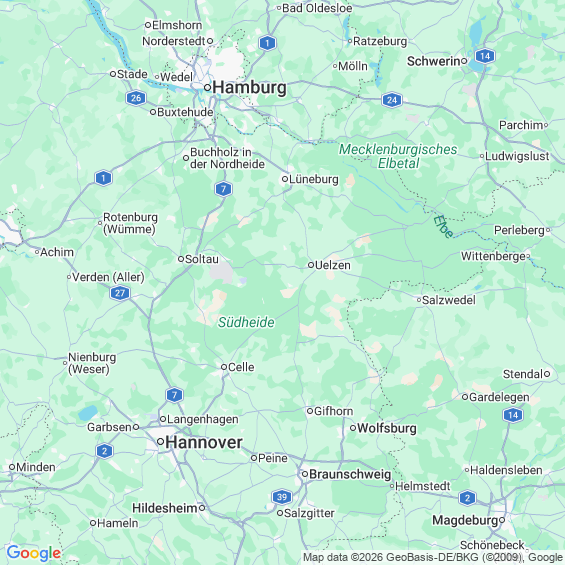The width and height of the screenshot is (565, 565).
Task: Select the Salzwedel town marker
Action: [x=419, y=300]
